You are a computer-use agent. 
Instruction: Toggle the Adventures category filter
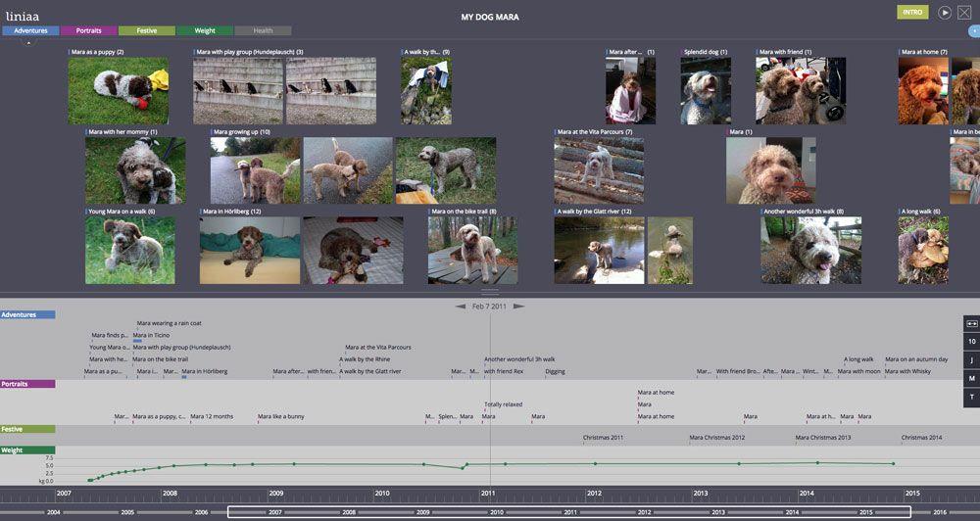click(30, 30)
